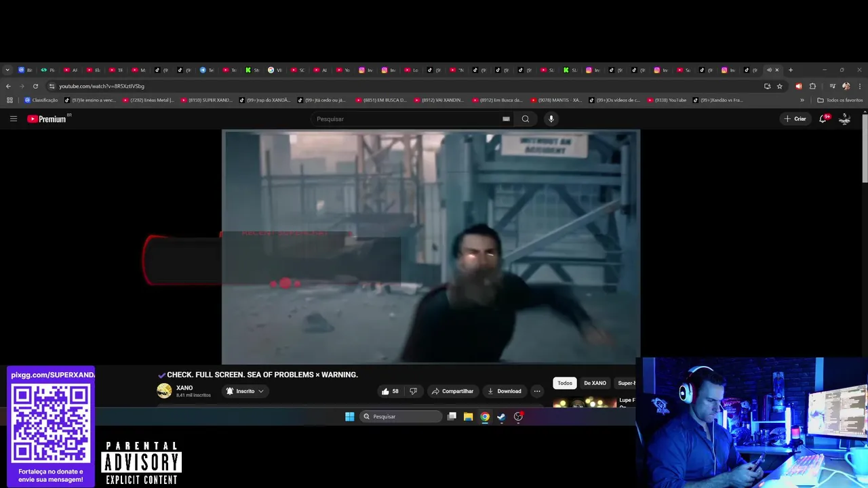The height and width of the screenshot is (488, 868).
Task: Open the YouTube account avatar menu
Action: click(x=845, y=119)
